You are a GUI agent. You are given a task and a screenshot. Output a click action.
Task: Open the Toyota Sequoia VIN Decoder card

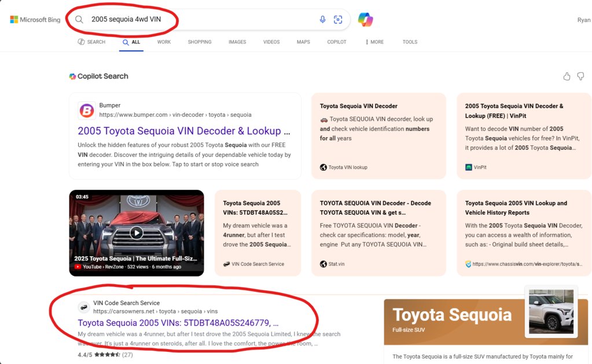[x=378, y=136]
